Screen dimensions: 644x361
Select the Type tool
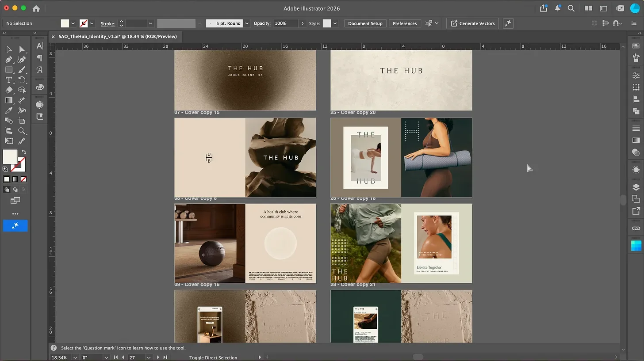[9, 80]
